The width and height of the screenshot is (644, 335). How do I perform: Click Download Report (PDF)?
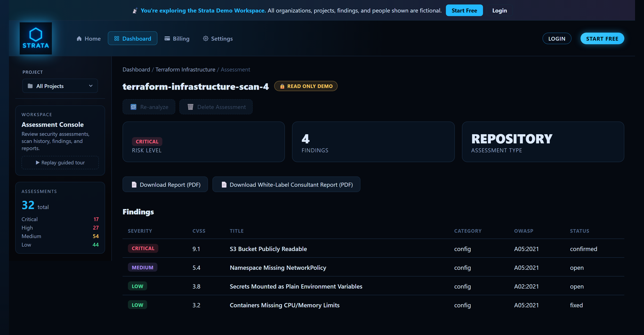[165, 184]
